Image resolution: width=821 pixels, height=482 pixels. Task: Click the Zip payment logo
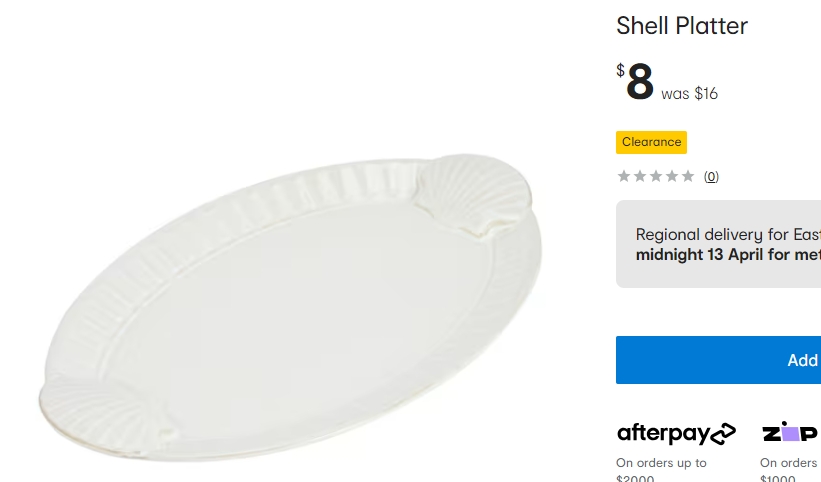[790, 432]
